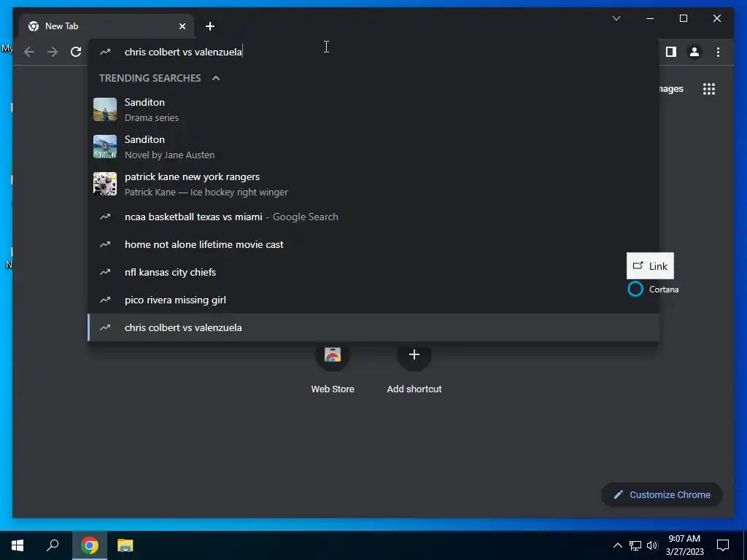Screen dimensions: 747x560
Task: Open the Windows Start menu
Action: (18, 545)
